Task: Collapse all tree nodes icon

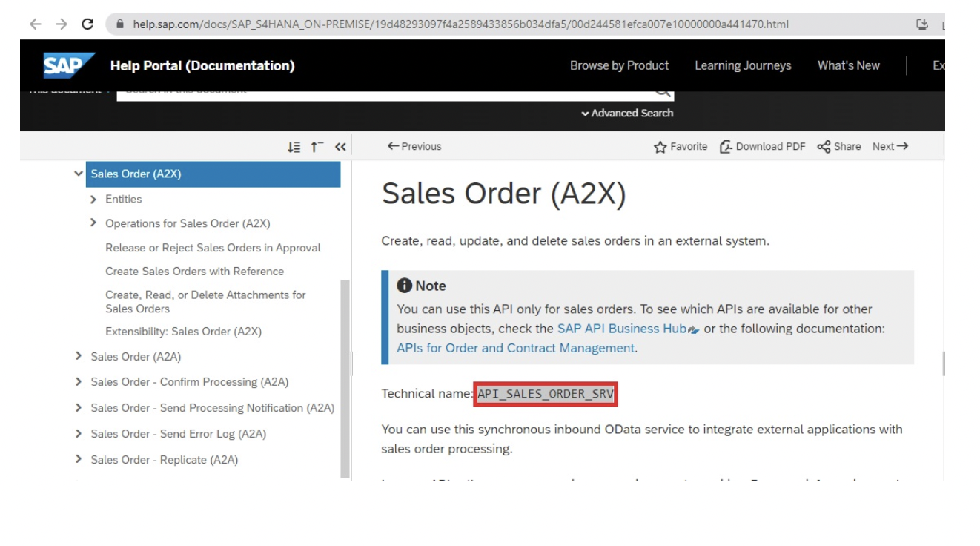Action: [317, 147]
